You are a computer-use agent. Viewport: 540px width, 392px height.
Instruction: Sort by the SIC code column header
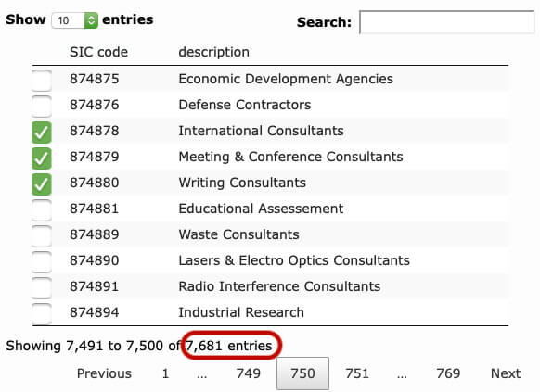point(98,52)
